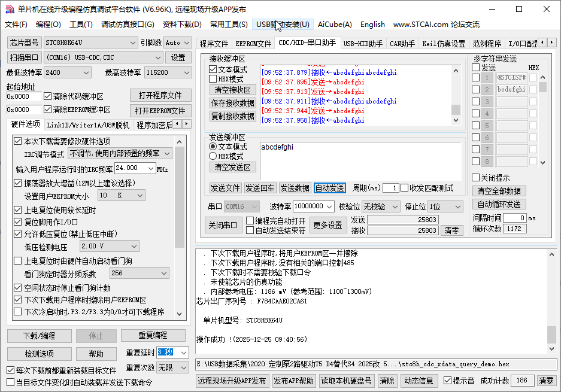Toggle the 收发匹配测试 checkbox
This screenshot has height=392, width=561.
click(x=405, y=187)
